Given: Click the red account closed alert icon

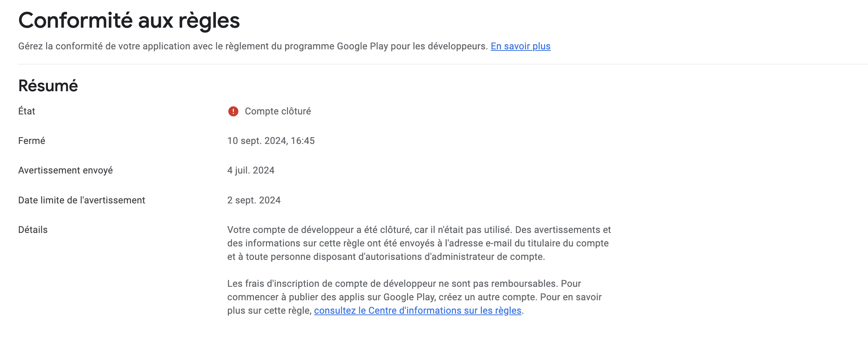Looking at the screenshot, I should [233, 111].
